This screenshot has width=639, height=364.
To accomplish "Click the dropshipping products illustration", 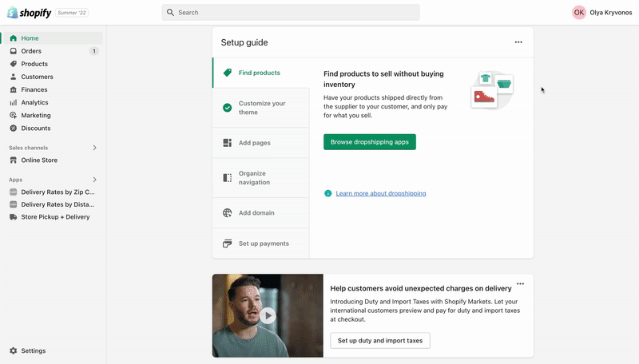I will tap(492, 90).
